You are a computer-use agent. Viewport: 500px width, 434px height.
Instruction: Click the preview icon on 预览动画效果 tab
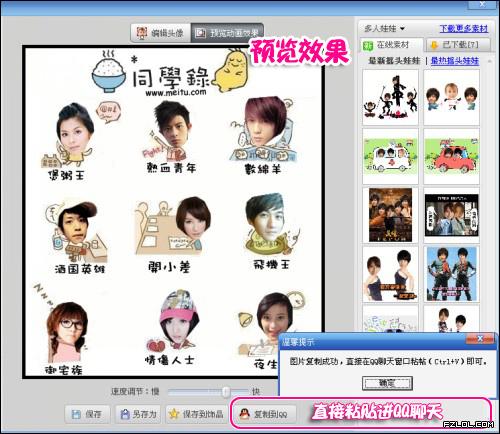tap(200, 33)
